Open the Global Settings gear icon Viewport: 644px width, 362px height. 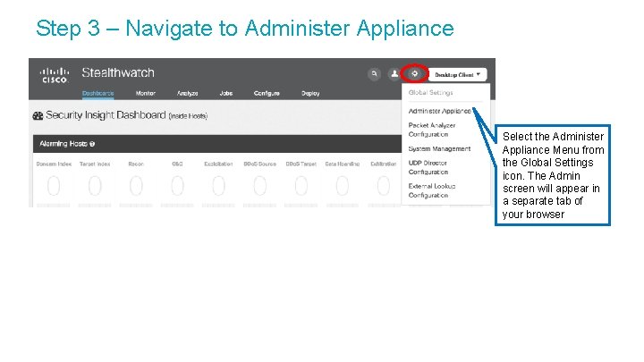415,74
